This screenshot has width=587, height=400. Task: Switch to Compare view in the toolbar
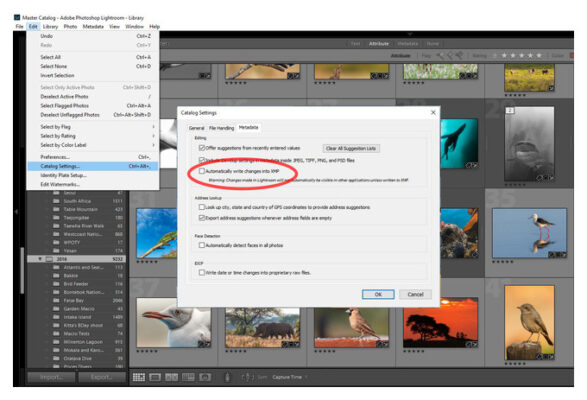coord(171,377)
